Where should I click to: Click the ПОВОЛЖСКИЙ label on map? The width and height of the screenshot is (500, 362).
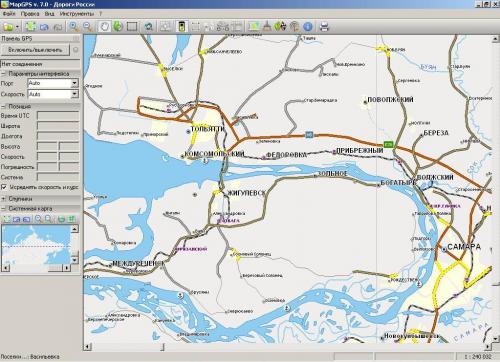click(390, 99)
